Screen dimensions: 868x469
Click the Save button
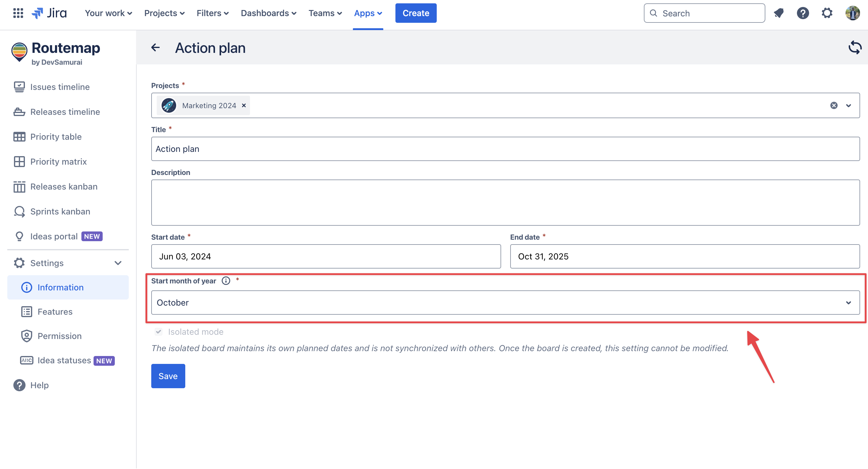click(x=168, y=376)
